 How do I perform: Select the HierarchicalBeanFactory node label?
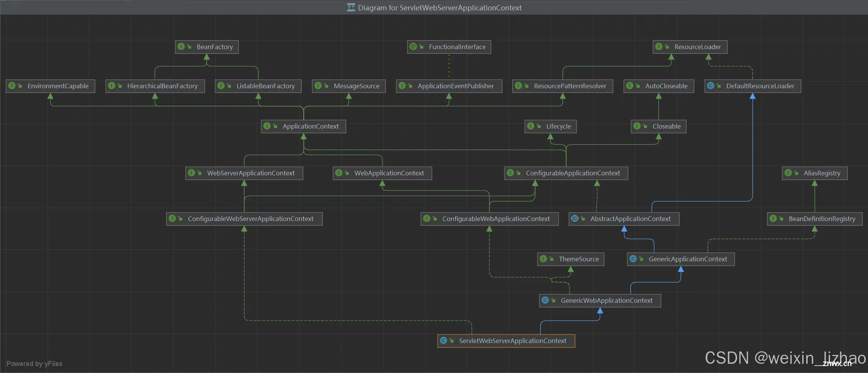pos(162,86)
